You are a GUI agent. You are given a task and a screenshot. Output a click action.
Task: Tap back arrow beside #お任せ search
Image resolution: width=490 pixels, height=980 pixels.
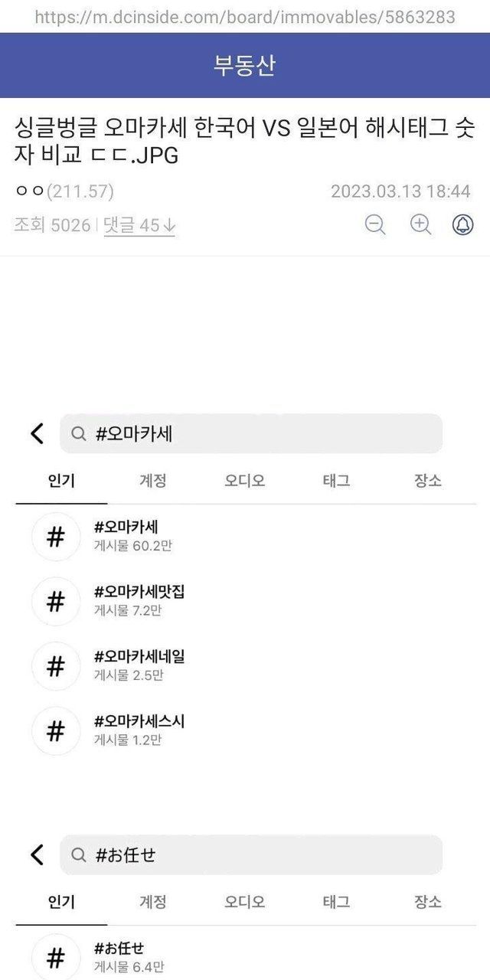point(37,854)
